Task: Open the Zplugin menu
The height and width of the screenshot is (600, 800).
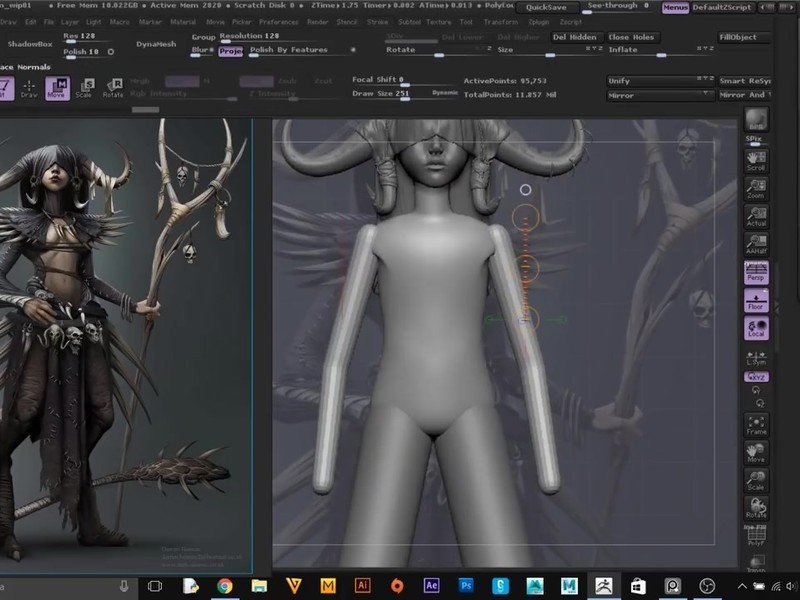Action: pyautogui.click(x=539, y=22)
